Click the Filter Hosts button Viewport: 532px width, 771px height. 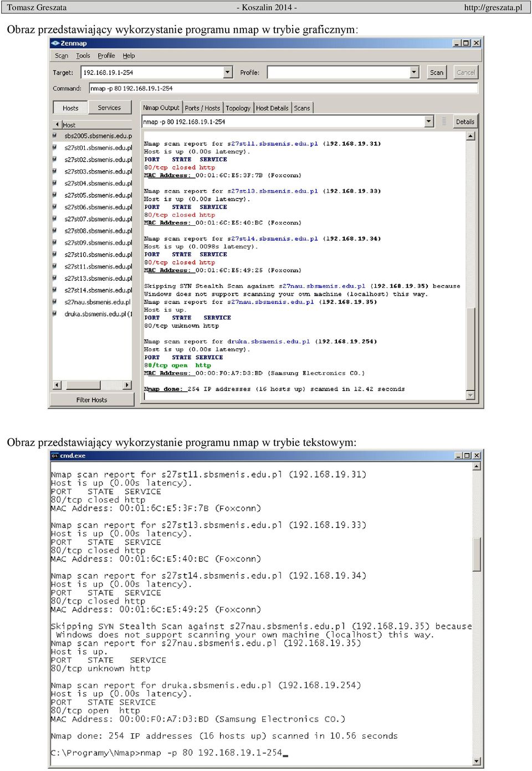[92, 399]
